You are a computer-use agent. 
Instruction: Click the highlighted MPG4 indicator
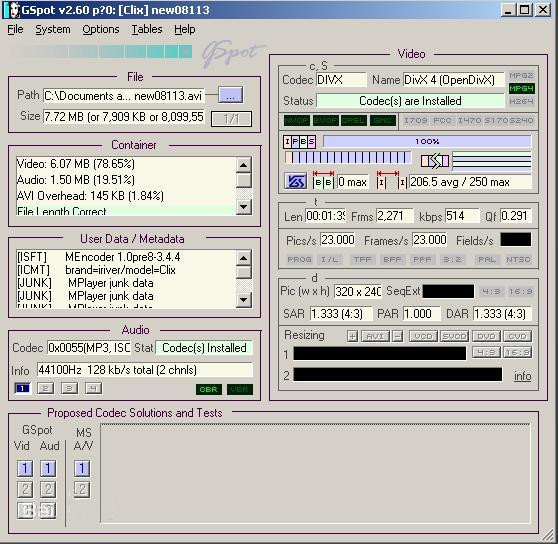click(x=521, y=88)
